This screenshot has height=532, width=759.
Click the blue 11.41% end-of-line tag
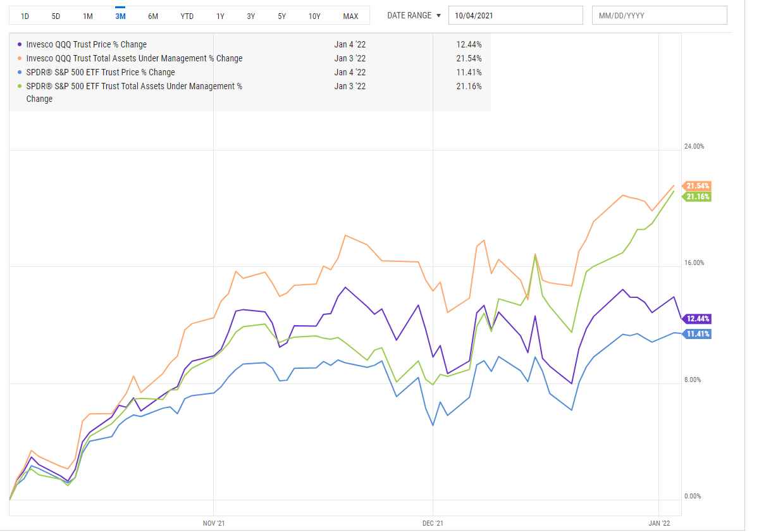697,334
